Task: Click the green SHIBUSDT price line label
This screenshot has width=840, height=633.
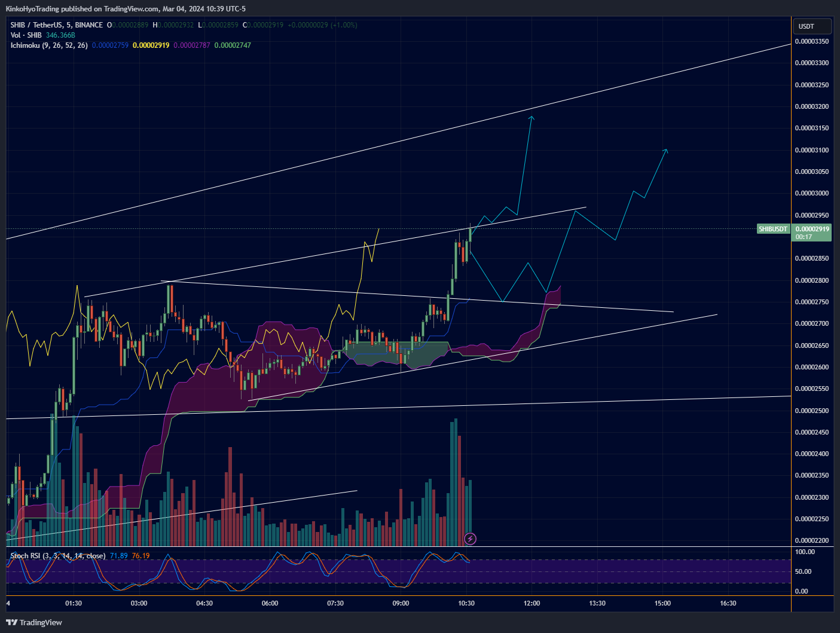Action: 773,229
